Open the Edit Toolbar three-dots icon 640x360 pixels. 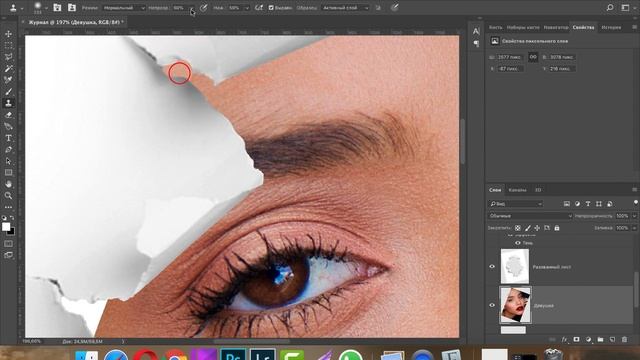[x=8, y=207]
